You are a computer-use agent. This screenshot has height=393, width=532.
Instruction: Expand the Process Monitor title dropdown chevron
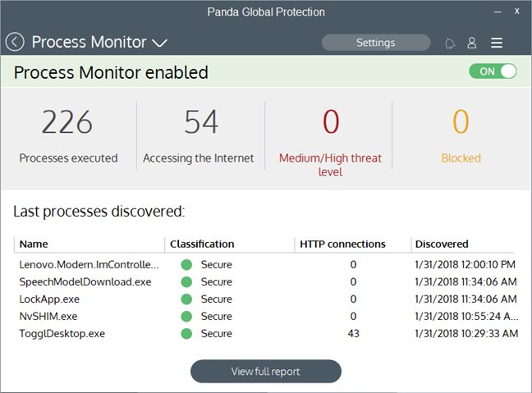[x=159, y=43]
